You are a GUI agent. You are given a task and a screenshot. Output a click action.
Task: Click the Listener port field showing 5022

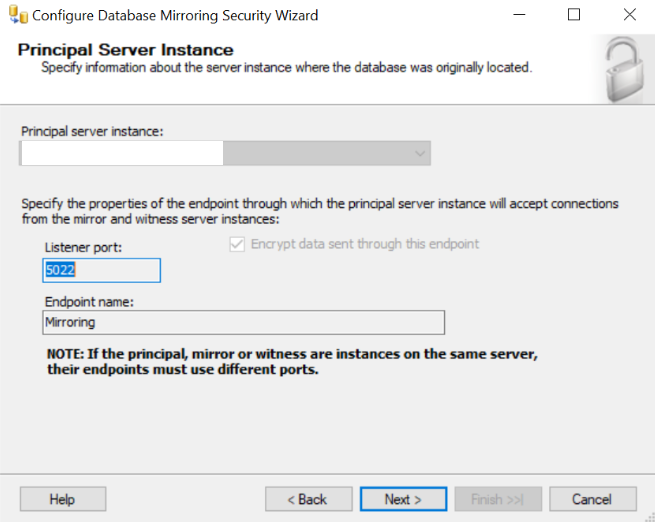[x=102, y=270]
